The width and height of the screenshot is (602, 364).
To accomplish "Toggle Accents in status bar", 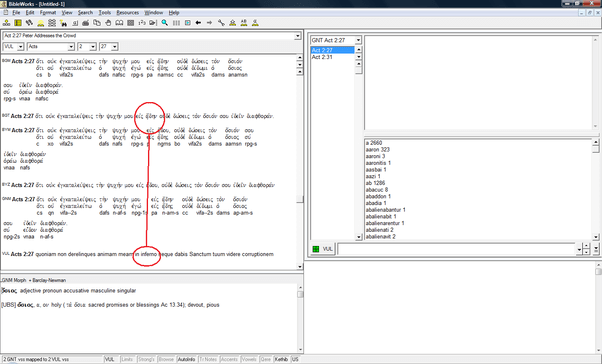I will coord(229,359).
